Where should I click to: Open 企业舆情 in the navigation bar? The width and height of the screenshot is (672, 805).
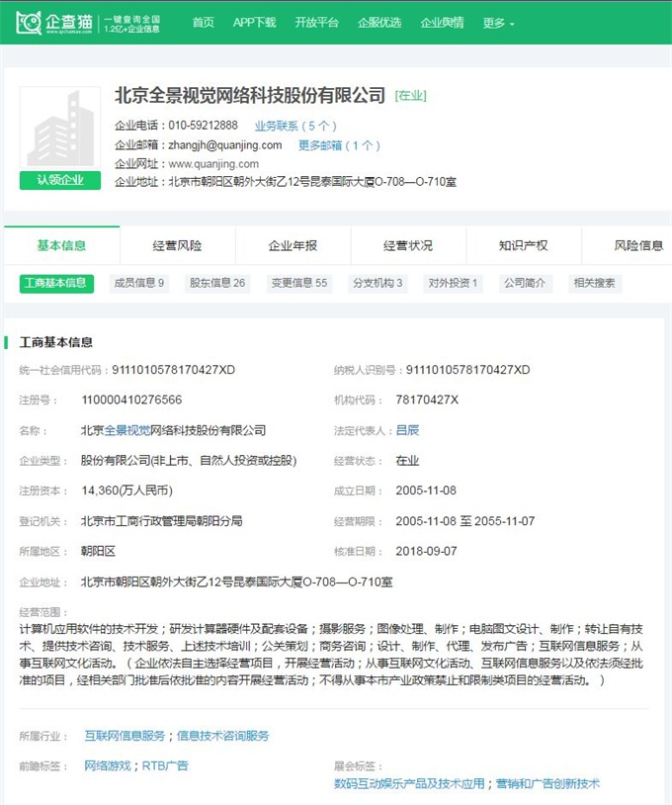(x=442, y=23)
